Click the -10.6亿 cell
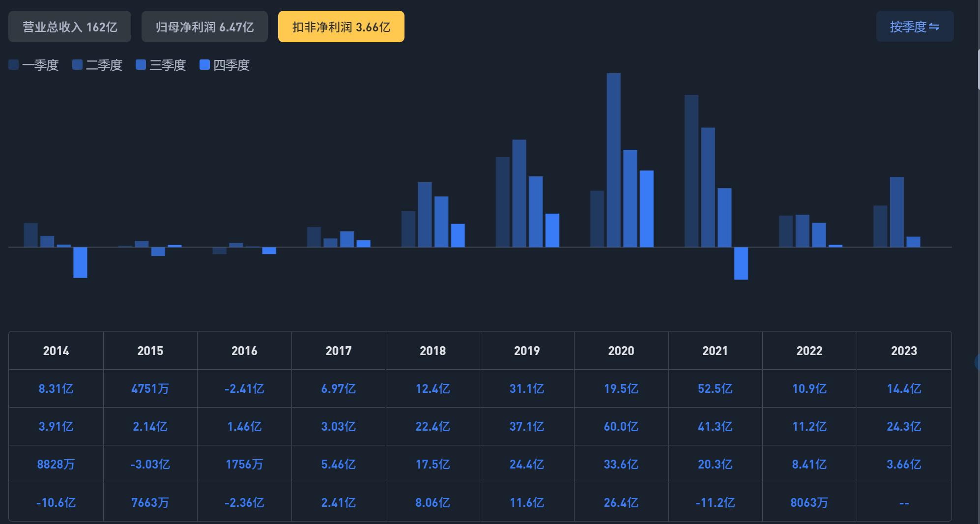This screenshot has width=980, height=524. click(56, 502)
